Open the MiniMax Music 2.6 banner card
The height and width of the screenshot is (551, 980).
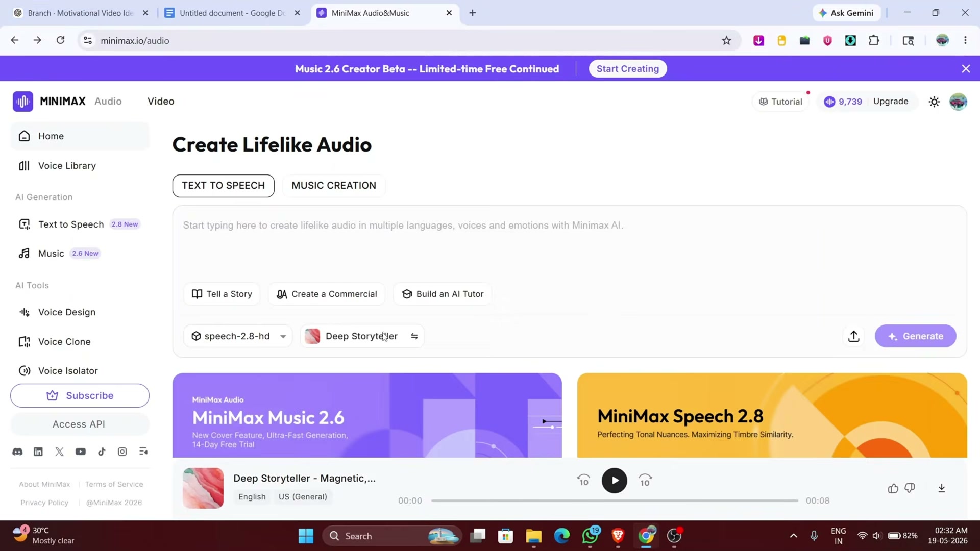(x=367, y=415)
